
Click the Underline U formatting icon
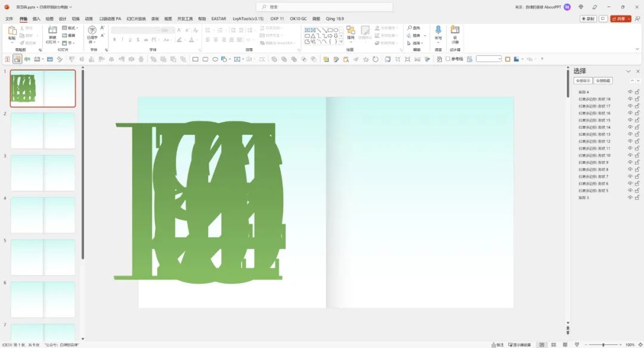point(130,40)
